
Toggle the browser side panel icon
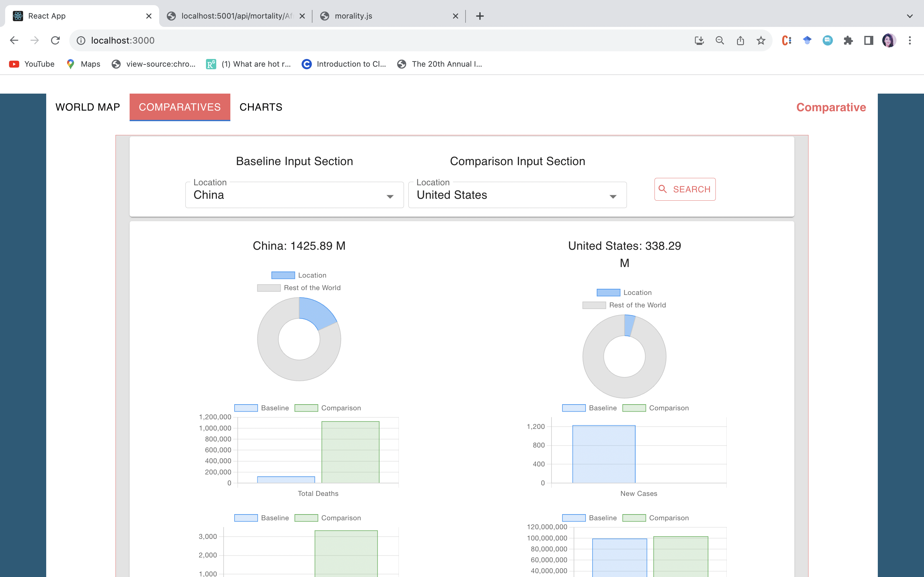pos(868,40)
